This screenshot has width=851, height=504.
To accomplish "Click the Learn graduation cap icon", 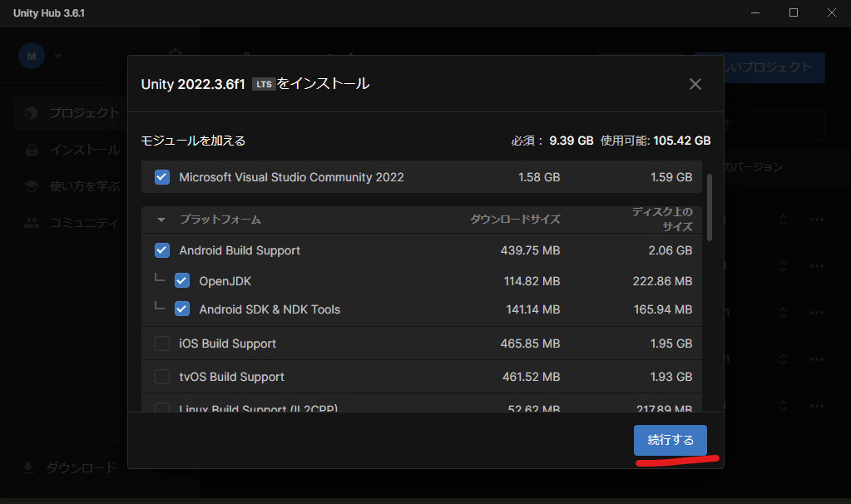I will point(32,186).
